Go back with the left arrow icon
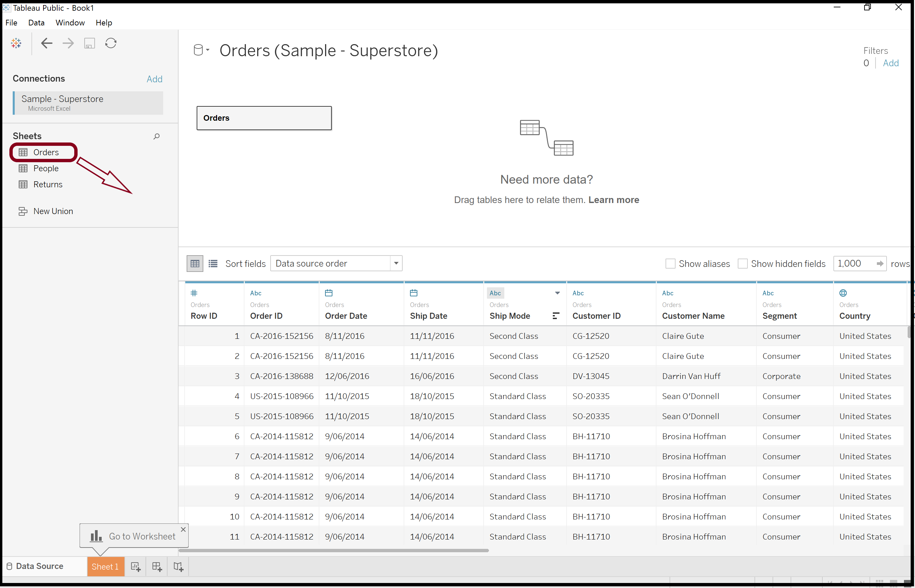 pos(46,43)
